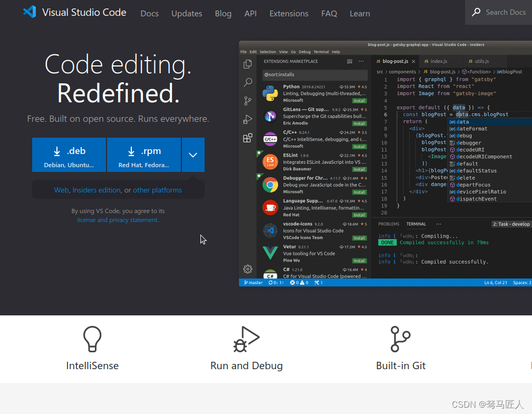The height and width of the screenshot is (414, 532).
Task: Install the ESLint extension
Action: coord(359,169)
